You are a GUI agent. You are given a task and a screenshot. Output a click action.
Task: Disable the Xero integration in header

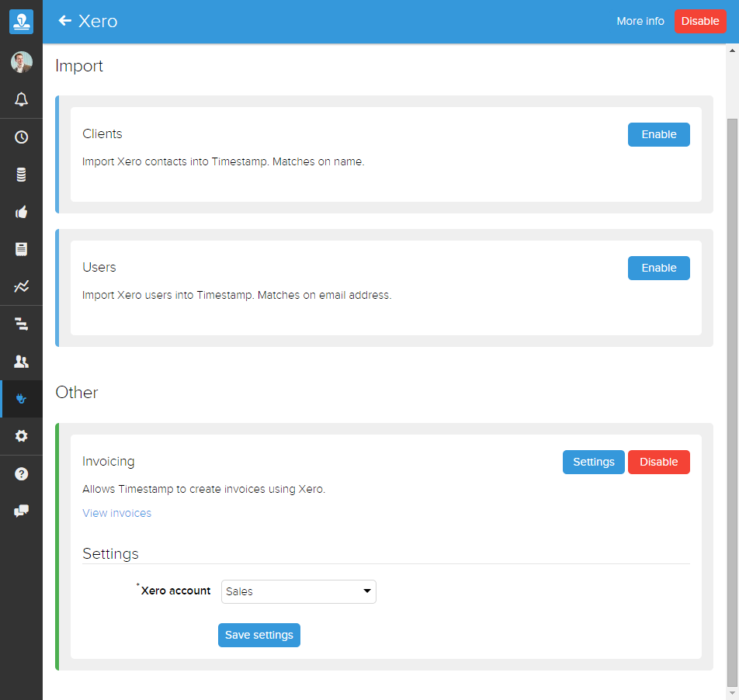pos(700,21)
